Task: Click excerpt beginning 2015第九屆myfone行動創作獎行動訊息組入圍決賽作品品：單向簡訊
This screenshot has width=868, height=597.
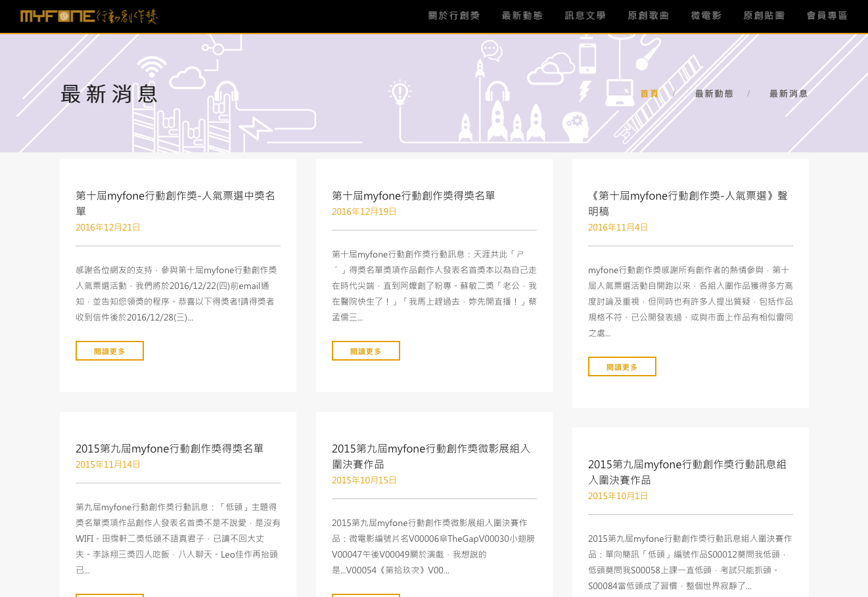Action: (690, 562)
